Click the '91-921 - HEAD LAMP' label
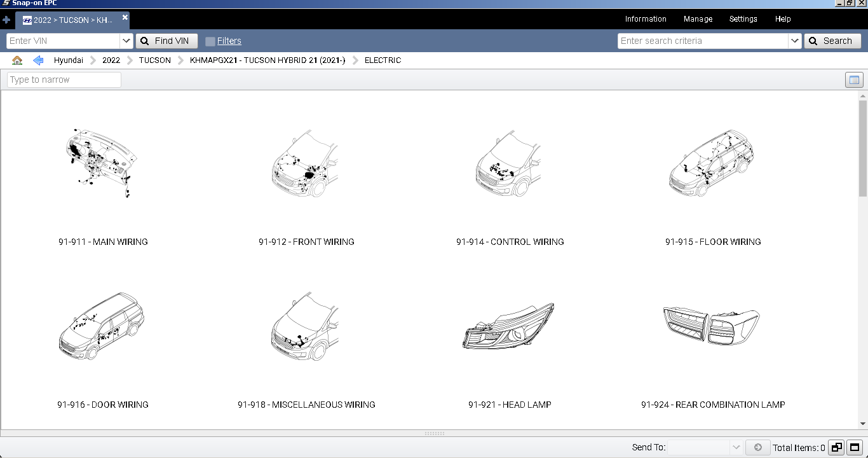Image resolution: width=868 pixels, height=458 pixels. point(510,405)
